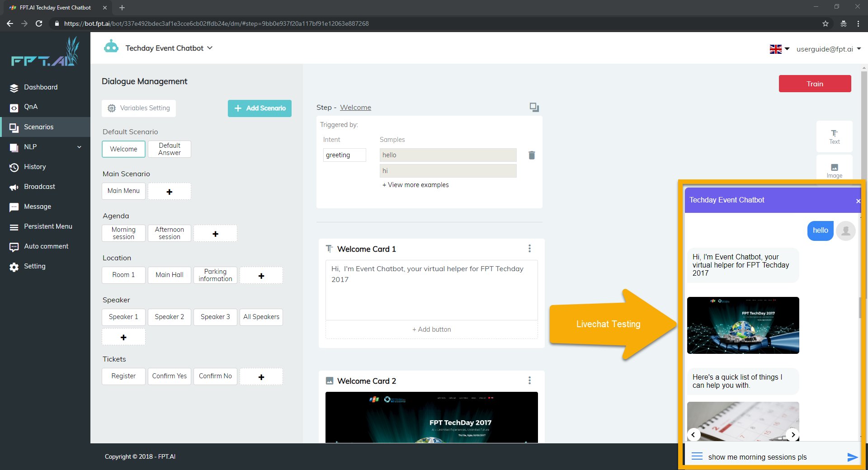Image resolution: width=868 pixels, height=470 pixels.
Task: Click the hello sample field
Action: click(x=448, y=155)
